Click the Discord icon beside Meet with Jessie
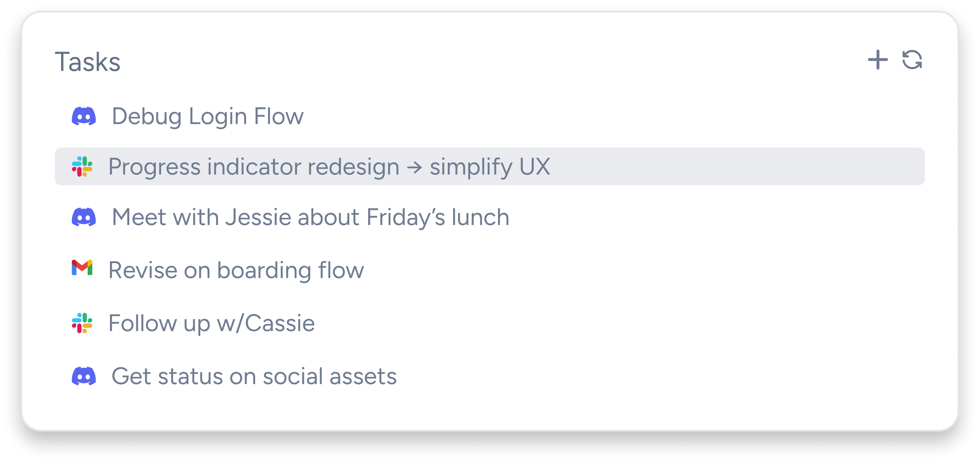The width and height of the screenshot is (980, 462). tap(84, 217)
